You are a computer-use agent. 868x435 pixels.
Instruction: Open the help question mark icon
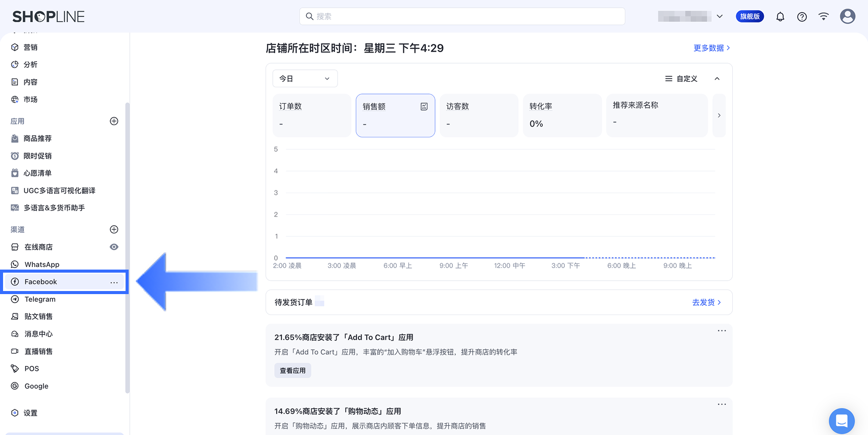coord(802,17)
